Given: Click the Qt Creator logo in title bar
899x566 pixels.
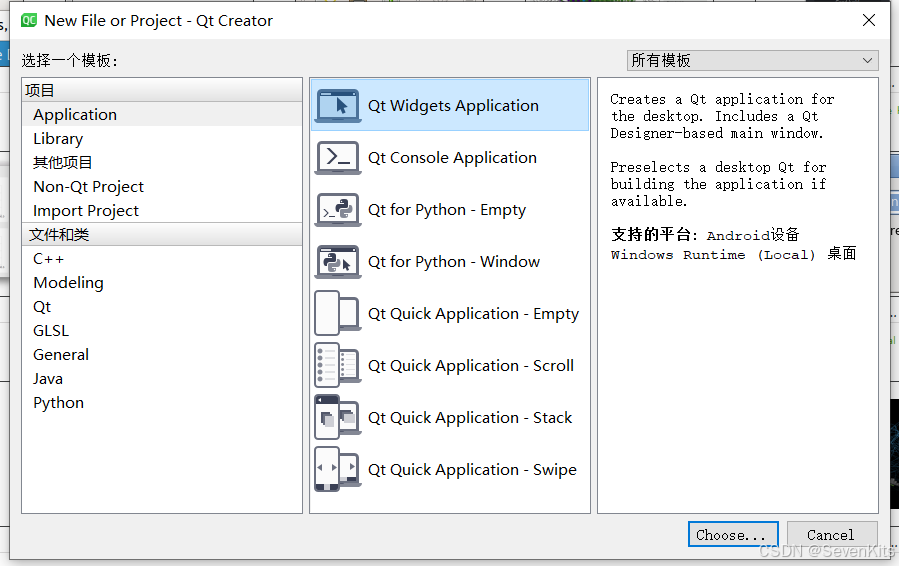Looking at the screenshot, I should pyautogui.click(x=29, y=21).
